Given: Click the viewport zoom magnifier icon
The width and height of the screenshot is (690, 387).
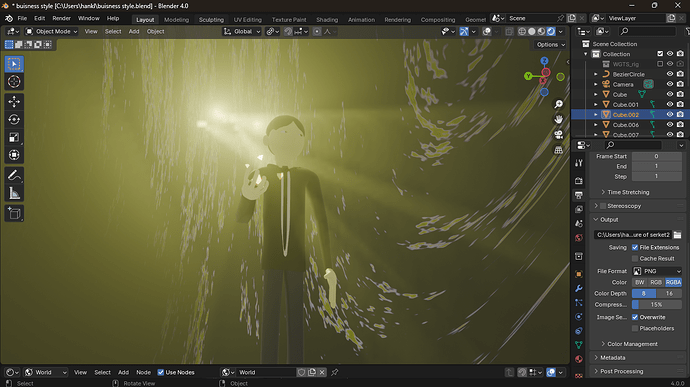Looking at the screenshot, I should [558, 104].
